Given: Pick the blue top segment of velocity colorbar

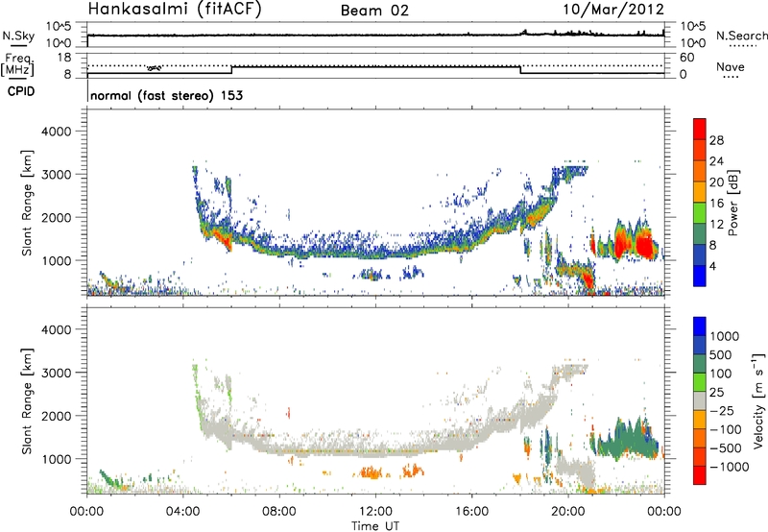Looking at the screenshot, I should [x=700, y=326].
